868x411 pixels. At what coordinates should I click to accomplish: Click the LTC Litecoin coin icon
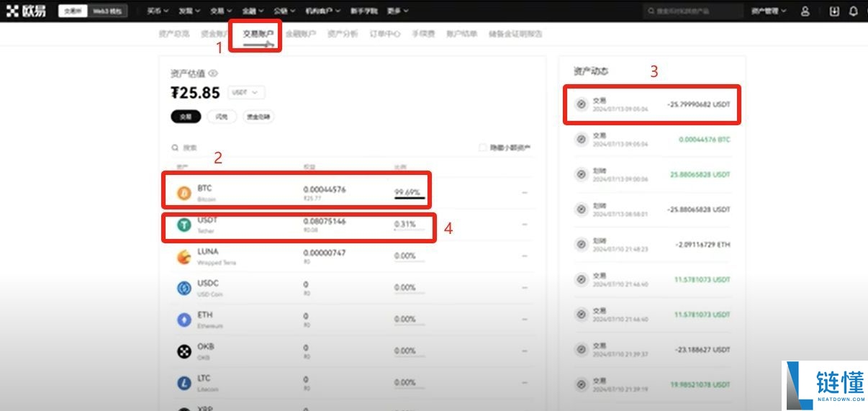[x=184, y=383]
